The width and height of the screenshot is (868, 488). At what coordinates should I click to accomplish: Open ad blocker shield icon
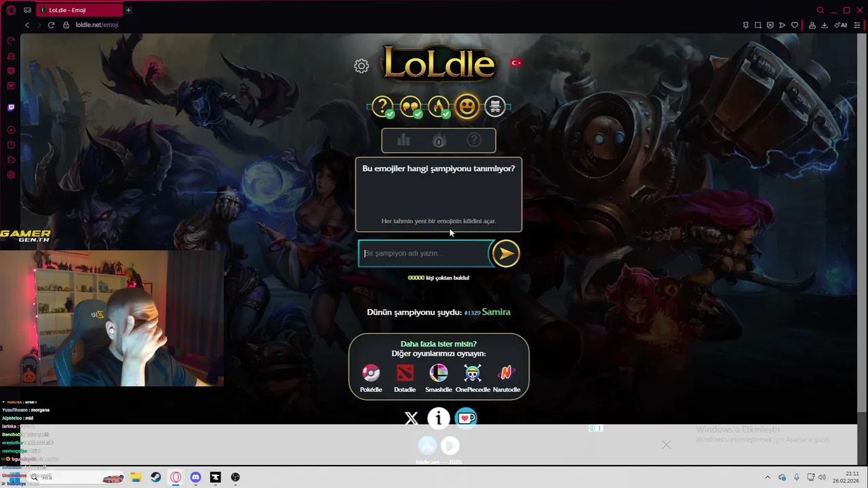770,25
